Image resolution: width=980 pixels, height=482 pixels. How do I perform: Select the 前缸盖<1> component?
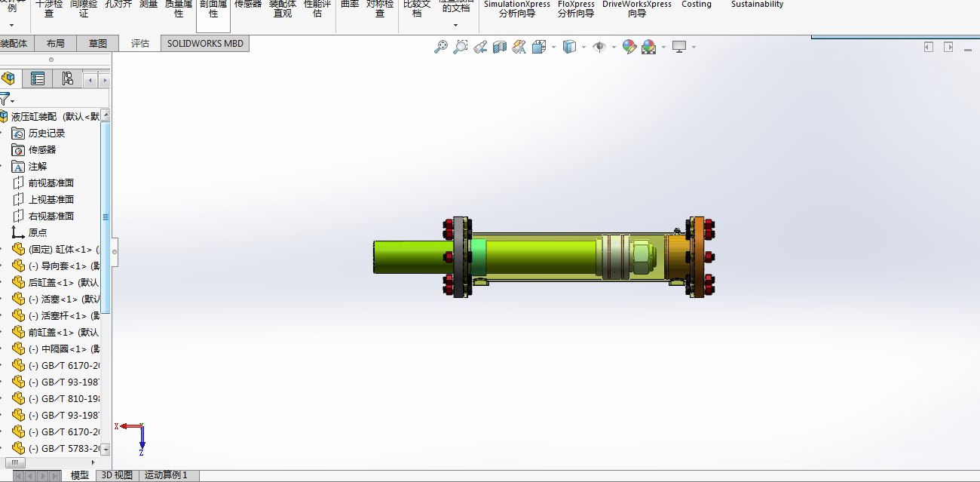(x=56, y=332)
